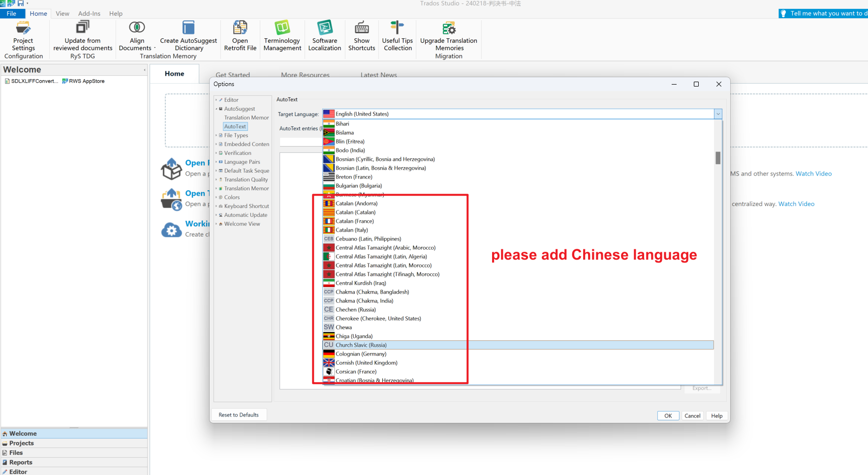Screen dimensions: 868x475
Task: Open the Home tab on Welcome page
Action: (x=174, y=74)
